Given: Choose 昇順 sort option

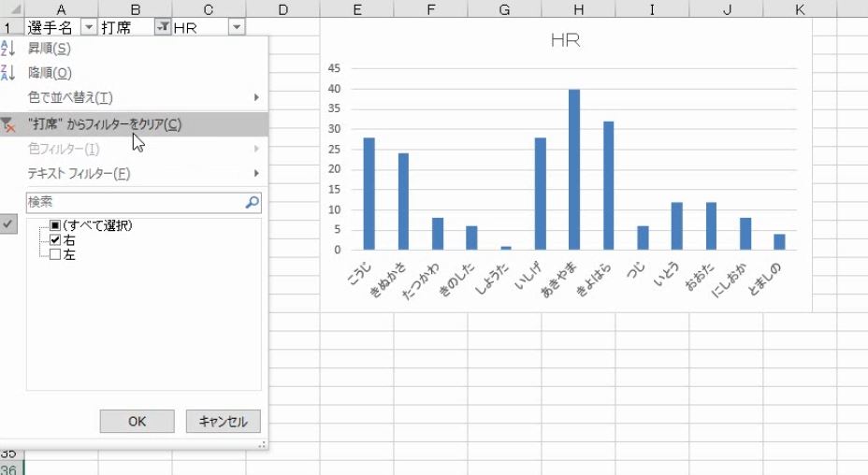Looking at the screenshot, I should point(134,49).
